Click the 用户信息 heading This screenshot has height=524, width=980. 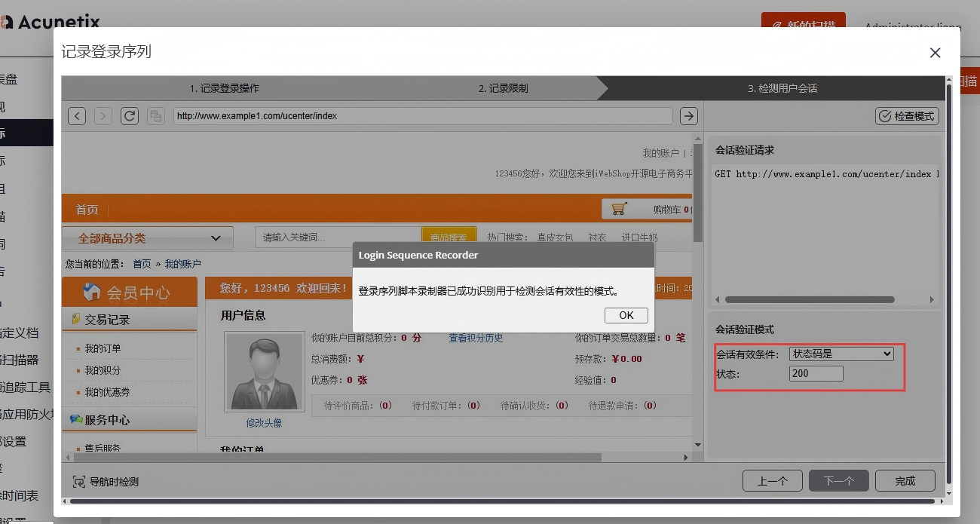point(243,314)
